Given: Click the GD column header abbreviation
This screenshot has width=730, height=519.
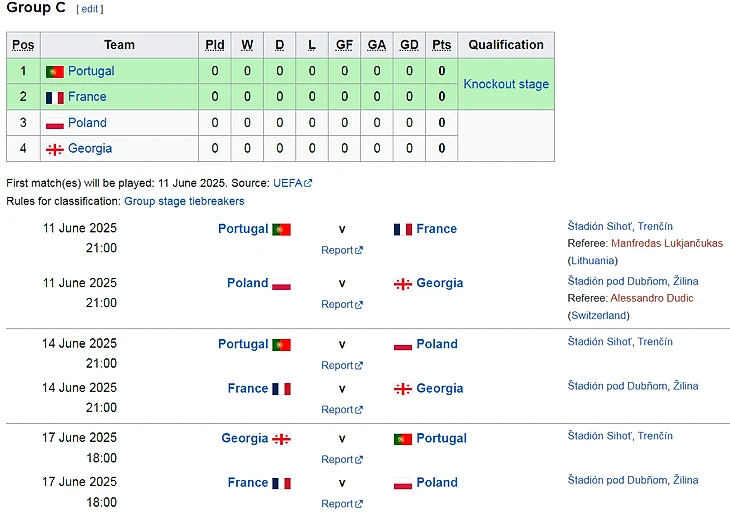Looking at the screenshot, I should click(x=409, y=45).
